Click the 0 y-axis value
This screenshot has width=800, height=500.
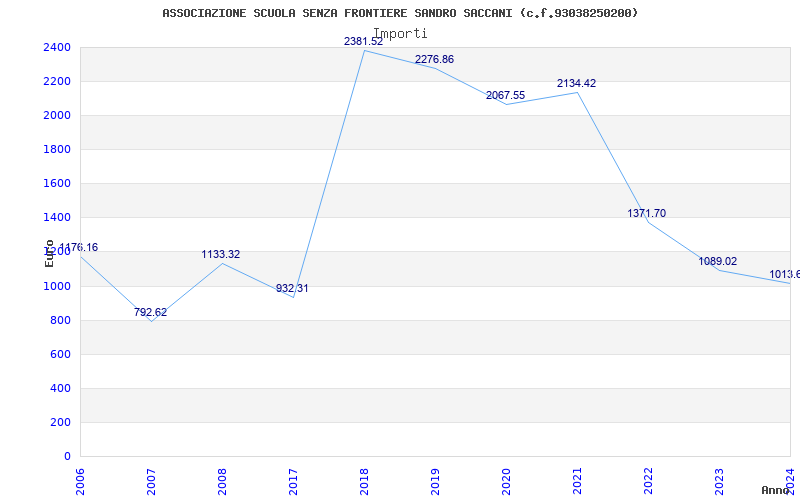coord(67,457)
